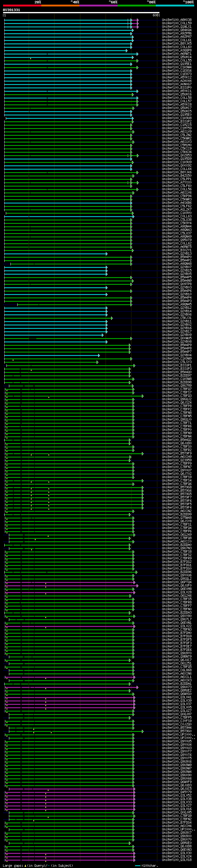Select the UniRef100_Q9Y0U7 label
The height and width of the screenshot is (868, 197).
pyautogui.click(x=177, y=470)
